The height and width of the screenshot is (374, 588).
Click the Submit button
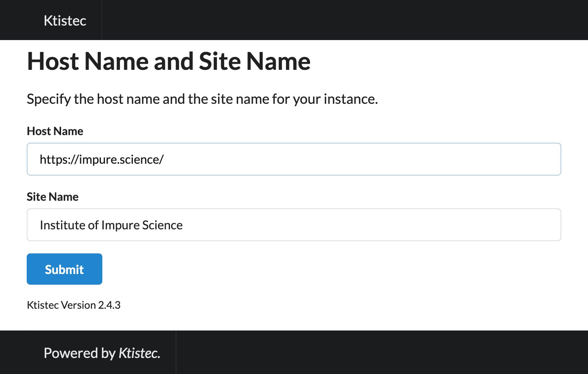[x=65, y=269]
